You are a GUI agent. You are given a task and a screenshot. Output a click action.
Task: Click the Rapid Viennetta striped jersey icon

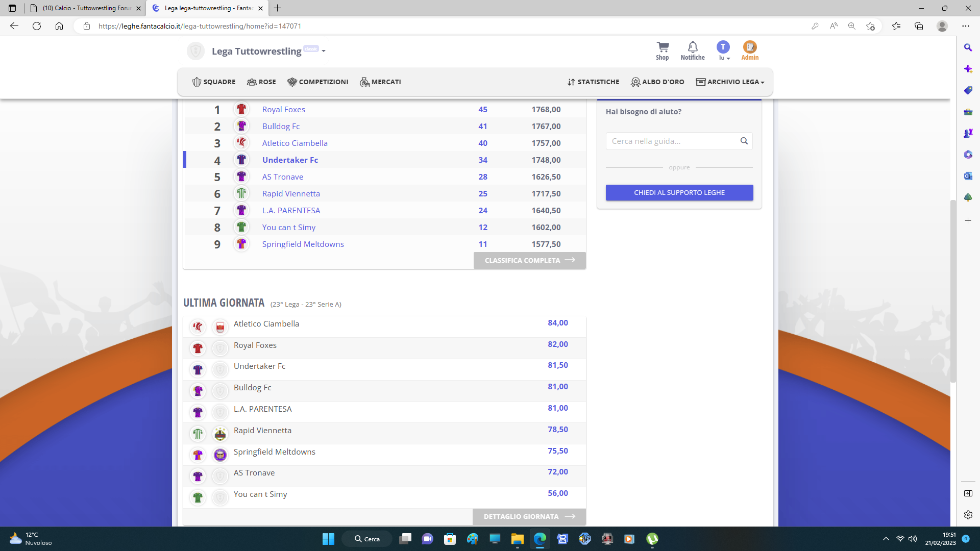click(x=241, y=193)
